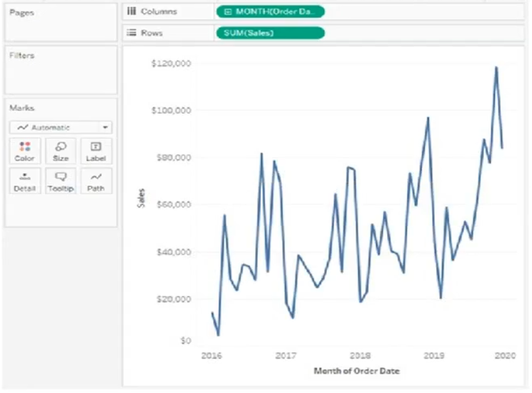Select the MONTH(Order Date) pill on Columns
The image size is (532, 393).
point(270,12)
